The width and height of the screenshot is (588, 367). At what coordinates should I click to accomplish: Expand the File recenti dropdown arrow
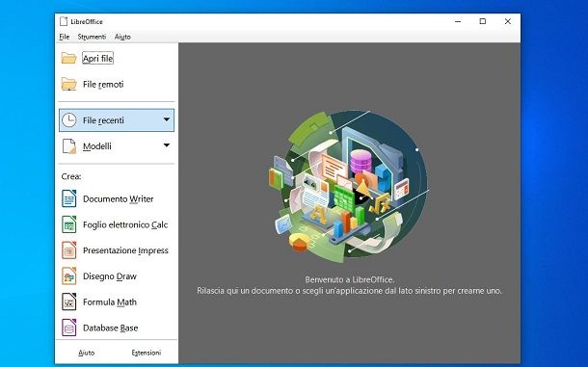(167, 119)
